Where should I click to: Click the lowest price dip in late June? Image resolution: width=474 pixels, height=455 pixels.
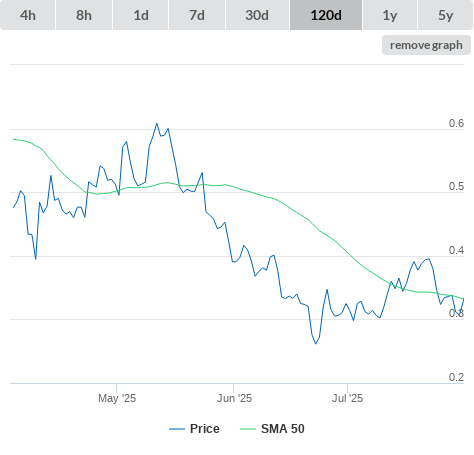(x=316, y=343)
